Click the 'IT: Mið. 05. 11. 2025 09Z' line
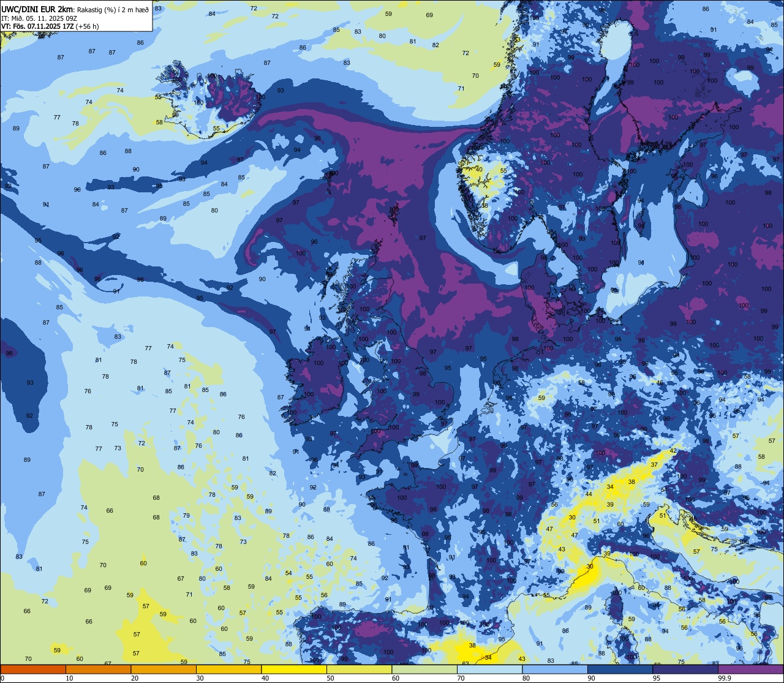Screen dimensions: 784x683 [39, 18]
